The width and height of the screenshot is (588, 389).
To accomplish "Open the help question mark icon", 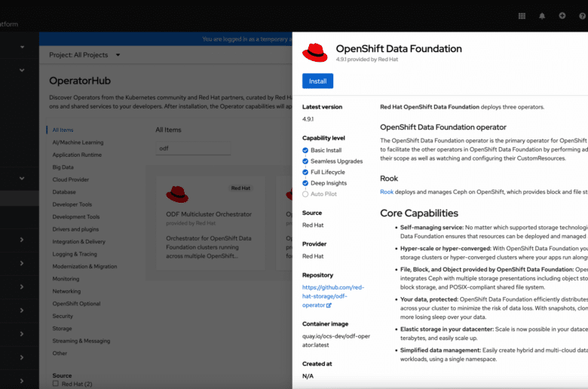I will (583, 16).
